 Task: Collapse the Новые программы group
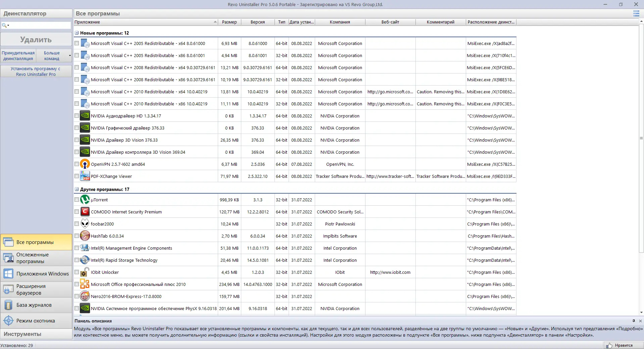pyautogui.click(x=77, y=33)
